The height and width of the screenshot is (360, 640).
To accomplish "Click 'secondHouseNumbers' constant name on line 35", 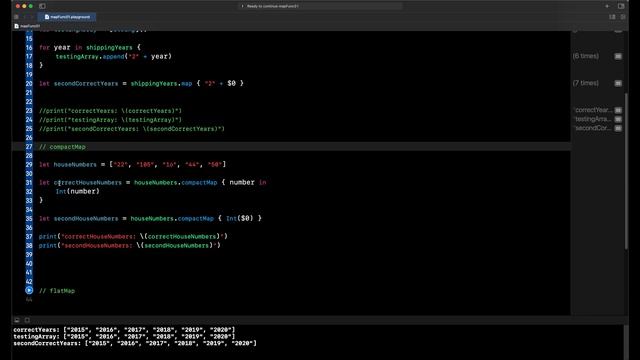I will pyautogui.click(x=86, y=218).
